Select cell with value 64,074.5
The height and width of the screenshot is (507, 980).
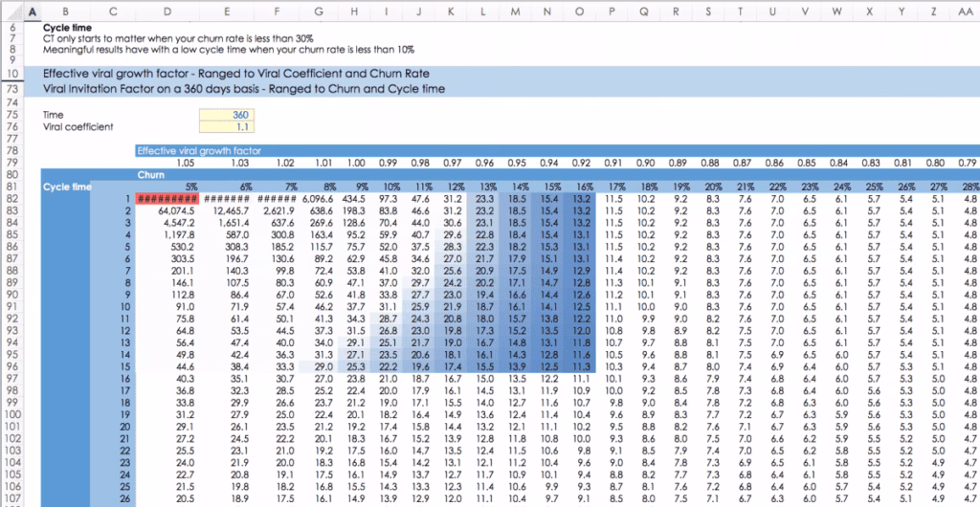[167, 210]
